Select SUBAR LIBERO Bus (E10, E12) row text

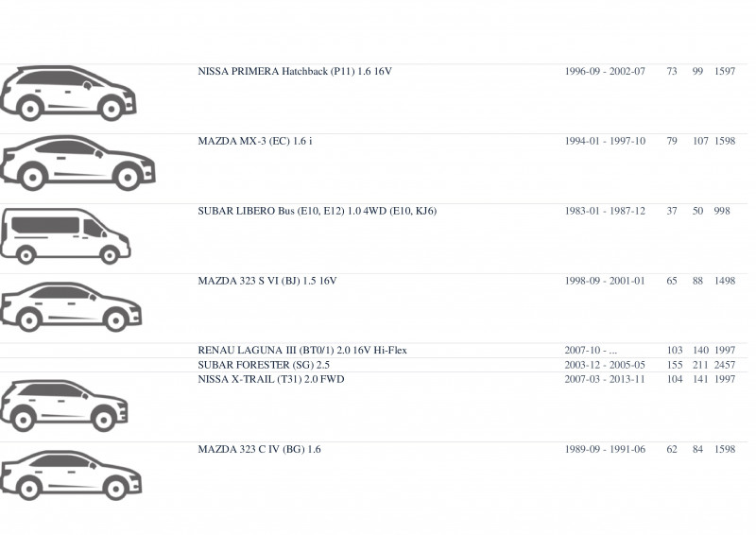317,211
